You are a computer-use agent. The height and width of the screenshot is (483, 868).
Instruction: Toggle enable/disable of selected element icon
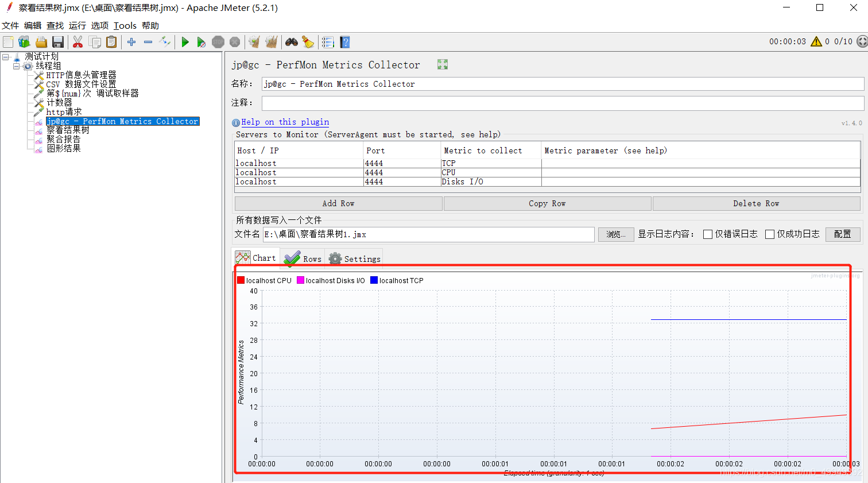165,42
